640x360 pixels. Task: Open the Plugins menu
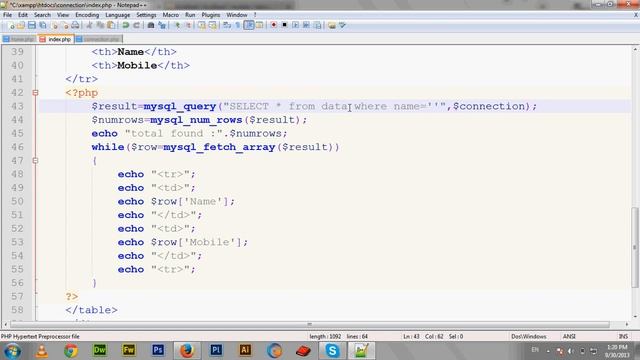(211, 15)
